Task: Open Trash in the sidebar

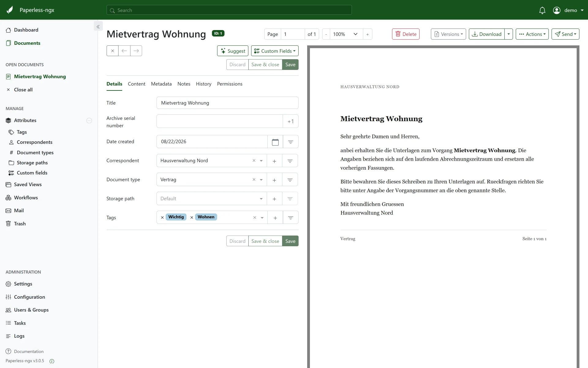Action: [20, 224]
